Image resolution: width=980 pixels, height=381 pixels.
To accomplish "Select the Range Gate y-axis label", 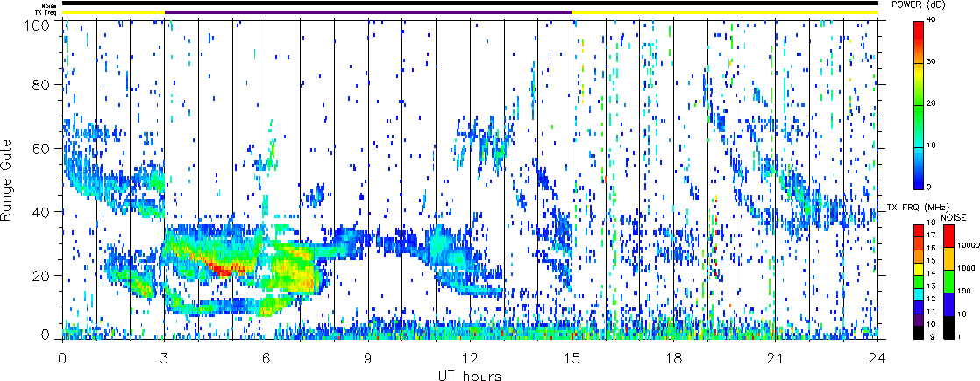I will click(6, 178).
